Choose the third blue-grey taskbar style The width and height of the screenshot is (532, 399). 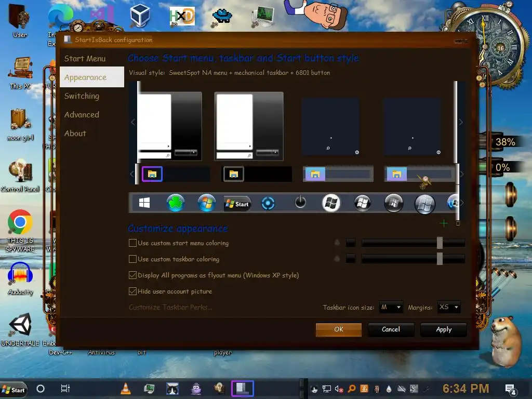click(338, 174)
